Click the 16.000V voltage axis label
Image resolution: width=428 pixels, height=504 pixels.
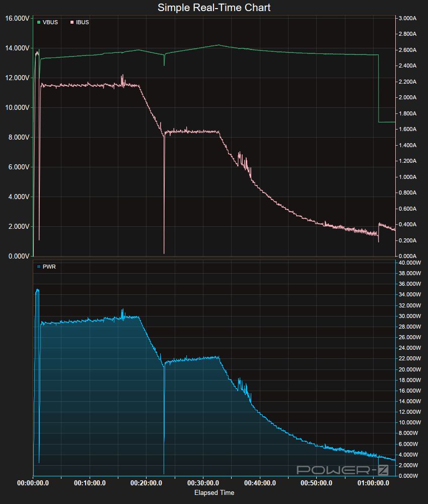tap(17, 19)
